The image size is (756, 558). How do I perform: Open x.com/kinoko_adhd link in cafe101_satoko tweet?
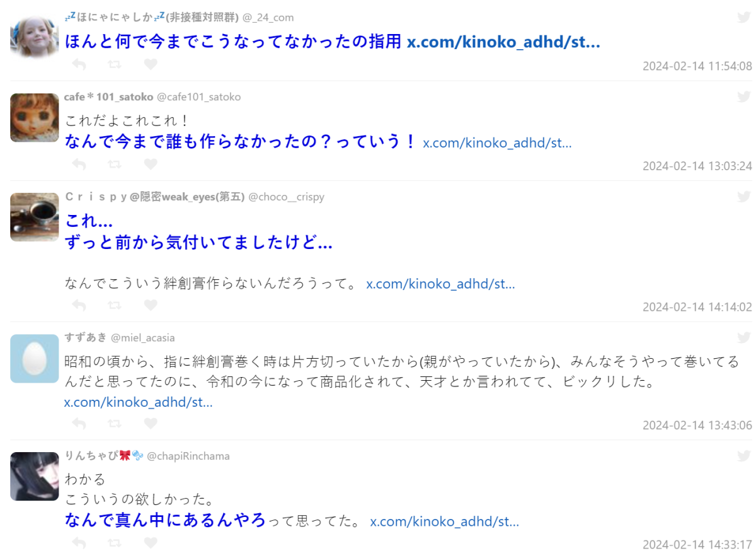(x=497, y=142)
